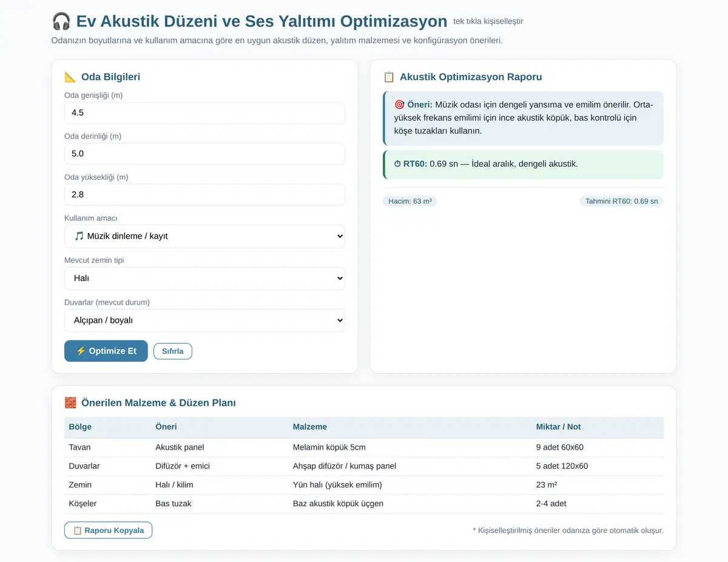The image size is (728, 562).
Task: Open the Kullanım amacı dropdown
Action: [x=204, y=236]
